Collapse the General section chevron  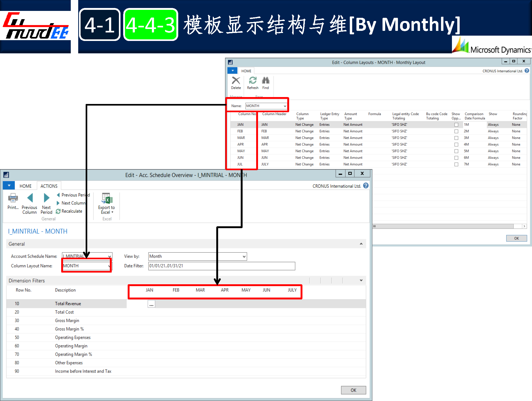point(361,244)
